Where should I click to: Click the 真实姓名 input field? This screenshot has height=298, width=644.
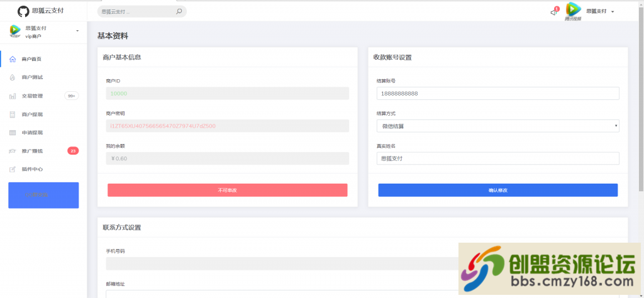click(x=498, y=158)
